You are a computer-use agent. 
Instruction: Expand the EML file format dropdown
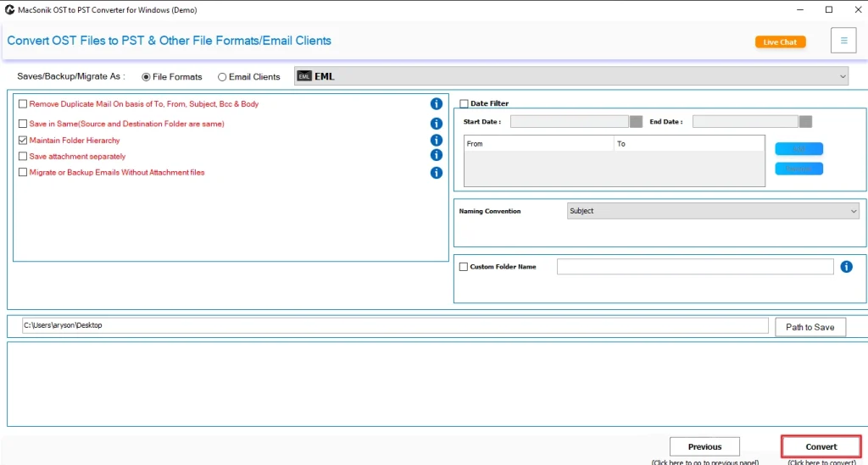[843, 76]
